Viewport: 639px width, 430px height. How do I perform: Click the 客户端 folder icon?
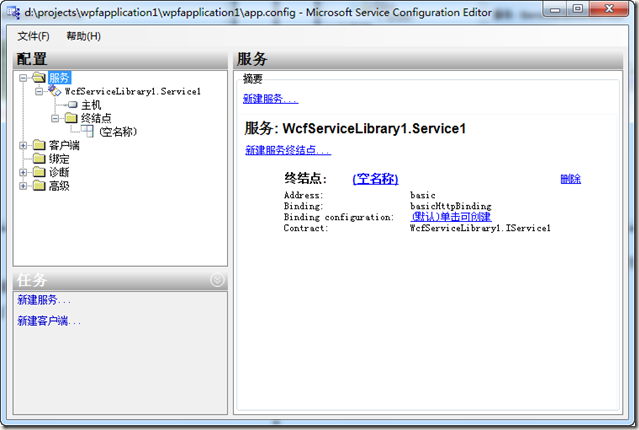point(39,145)
